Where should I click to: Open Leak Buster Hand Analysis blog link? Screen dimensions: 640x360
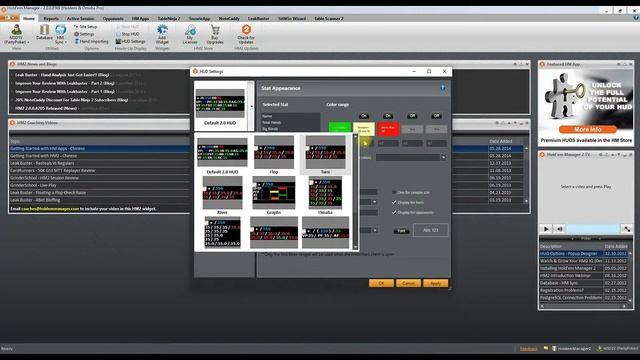(62, 75)
